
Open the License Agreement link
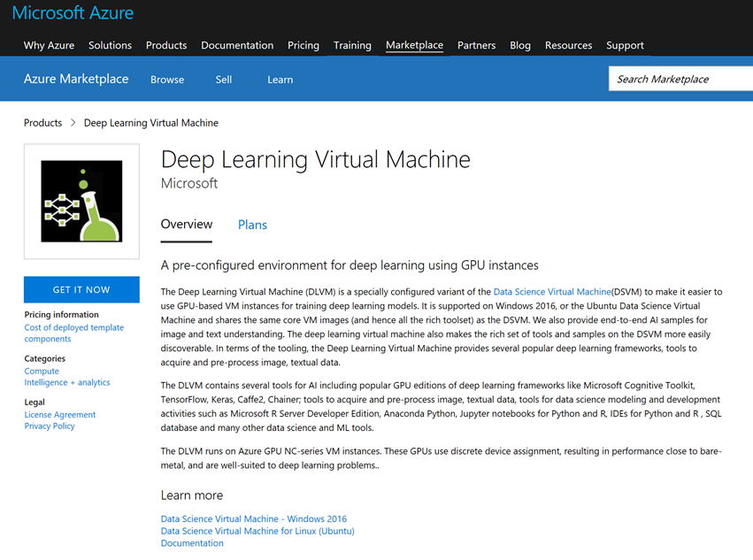[x=60, y=415]
